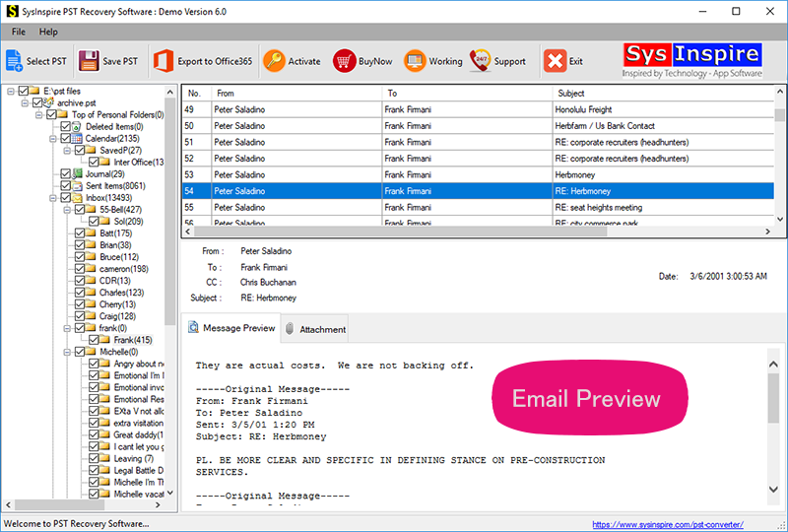Click the archive.pst file icon
Image resolution: width=788 pixels, height=532 pixels.
49,102
